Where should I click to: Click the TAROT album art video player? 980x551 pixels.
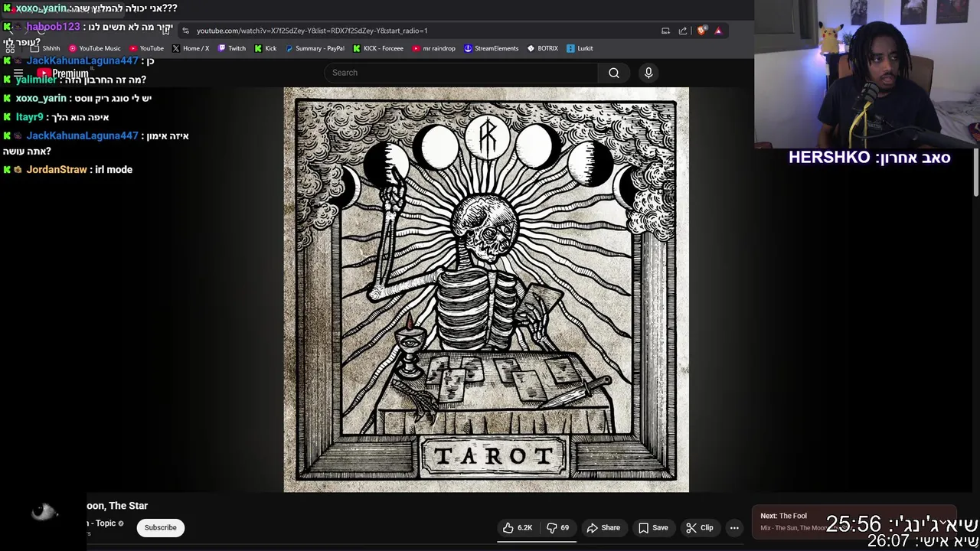[x=486, y=289]
